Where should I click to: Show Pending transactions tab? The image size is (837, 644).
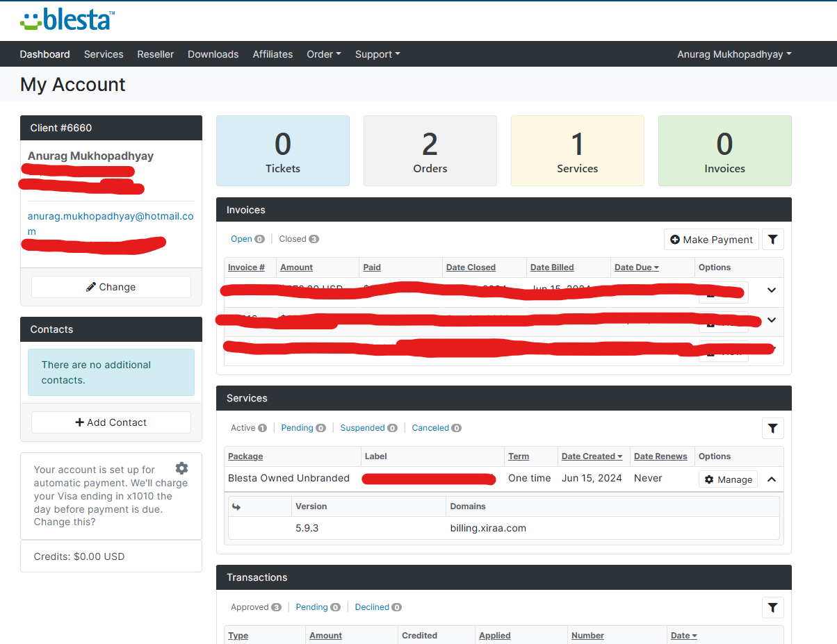pos(318,607)
